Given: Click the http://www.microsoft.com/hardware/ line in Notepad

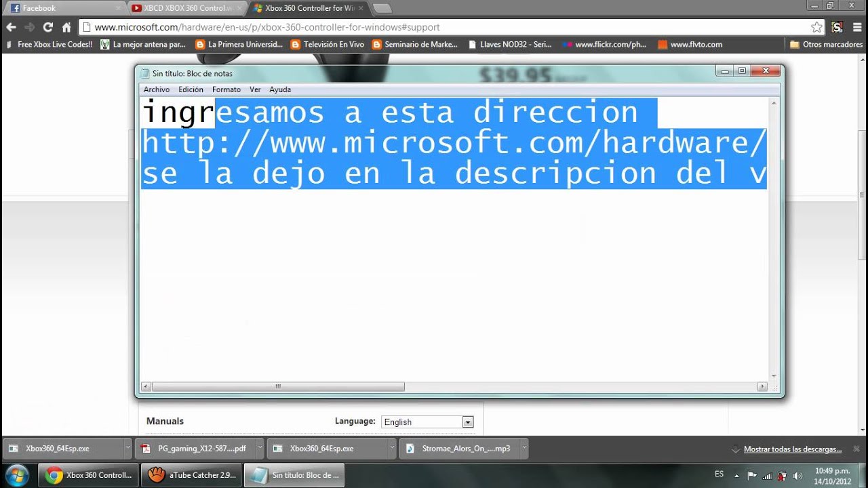Looking at the screenshot, I should [454, 143].
